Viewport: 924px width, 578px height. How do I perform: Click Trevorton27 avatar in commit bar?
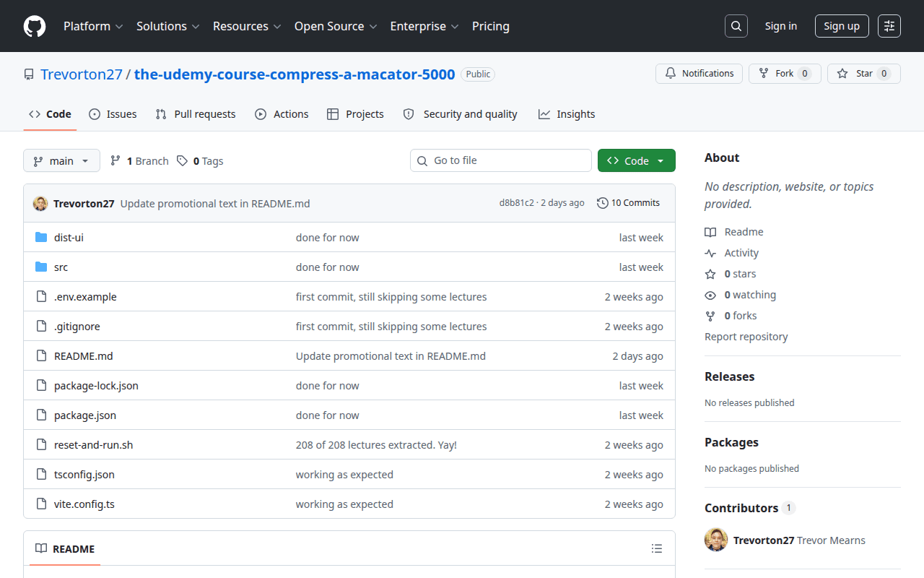tap(40, 203)
